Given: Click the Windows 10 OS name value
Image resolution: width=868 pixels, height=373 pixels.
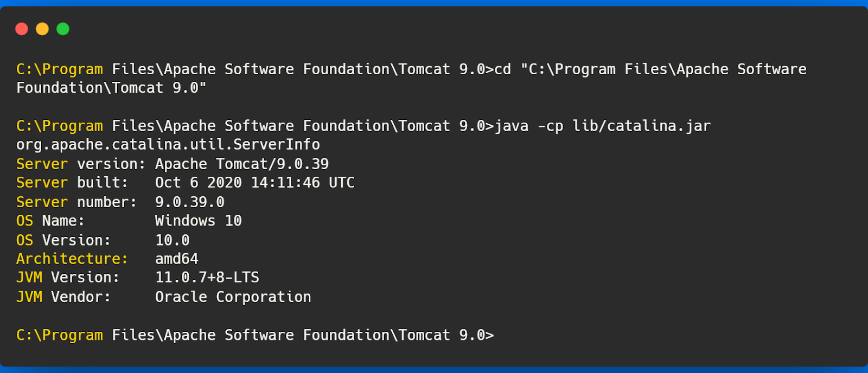Looking at the screenshot, I should coord(199,221).
